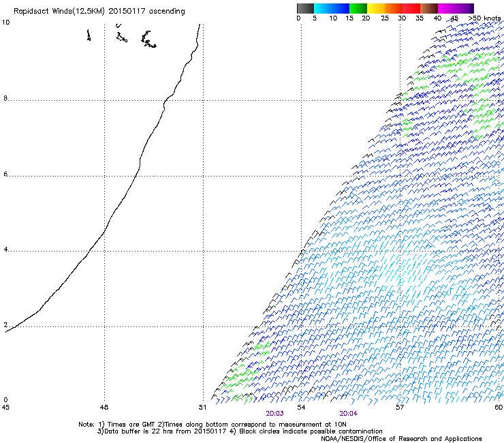504x443 pixels.
Task: Click the 'Times are GMT' note line
Action: 212,425
